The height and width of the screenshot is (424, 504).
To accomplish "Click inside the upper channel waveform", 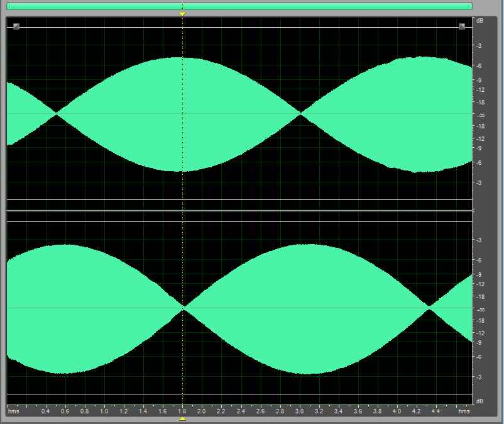I will [x=239, y=114].
